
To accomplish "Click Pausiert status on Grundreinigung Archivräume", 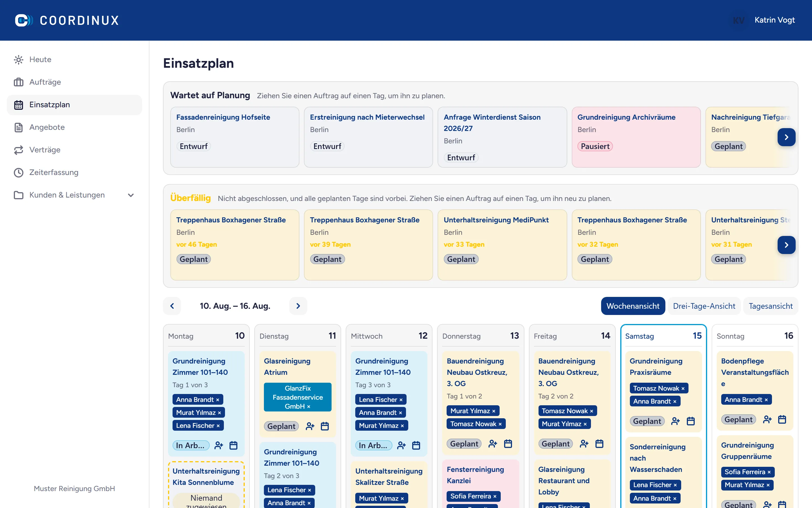I will pyautogui.click(x=595, y=146).
